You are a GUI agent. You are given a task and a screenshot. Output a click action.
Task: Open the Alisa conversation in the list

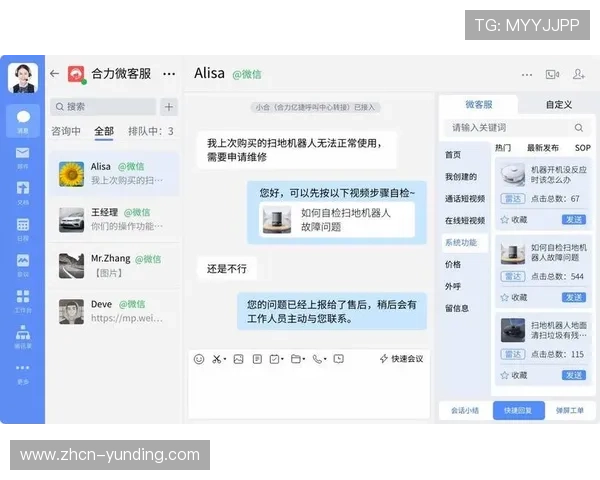tap(114, 173)
